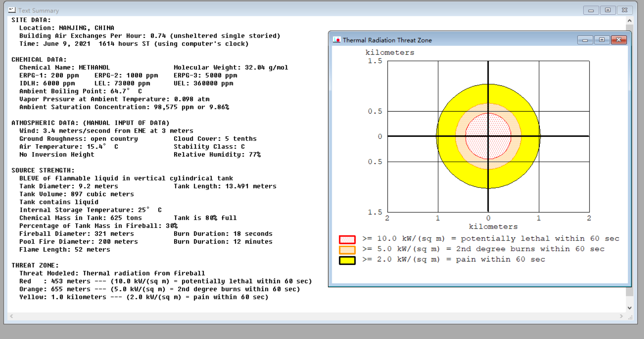Click the red 10.0 kW legend swatch

[347, 239]
